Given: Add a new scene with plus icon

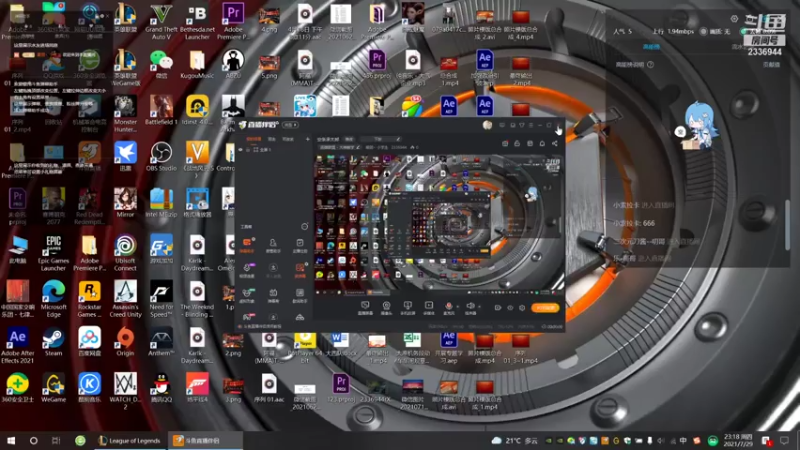Looking at the screenshot, I should (308, 139).
